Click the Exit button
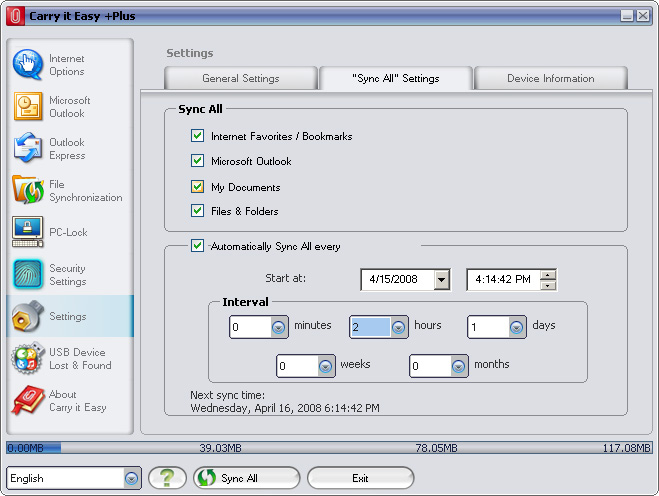 (361, 478)
